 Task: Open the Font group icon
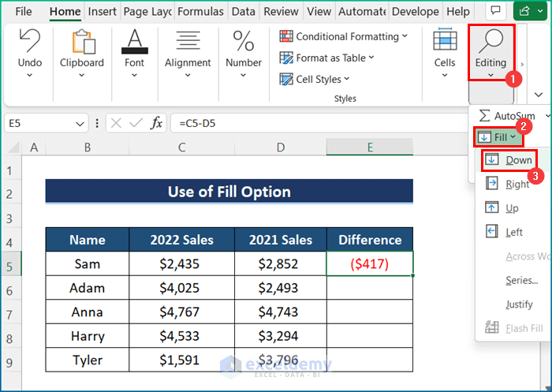coord(135,42)
